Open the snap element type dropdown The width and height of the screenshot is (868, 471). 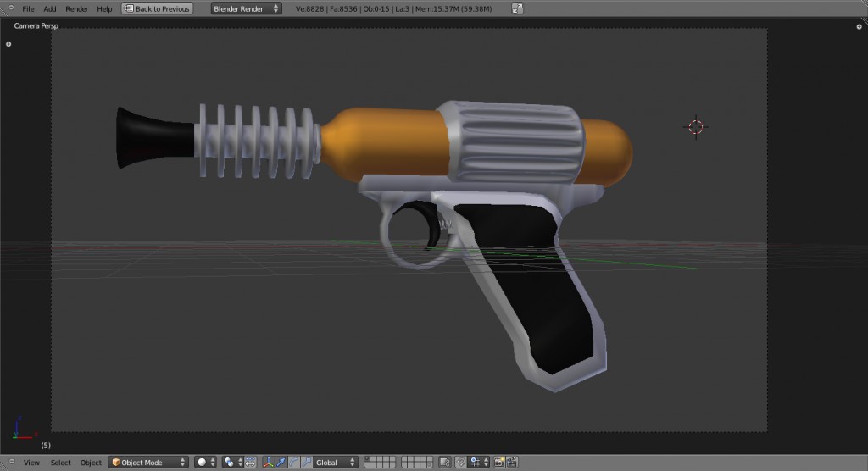click(x=480, y=463)
